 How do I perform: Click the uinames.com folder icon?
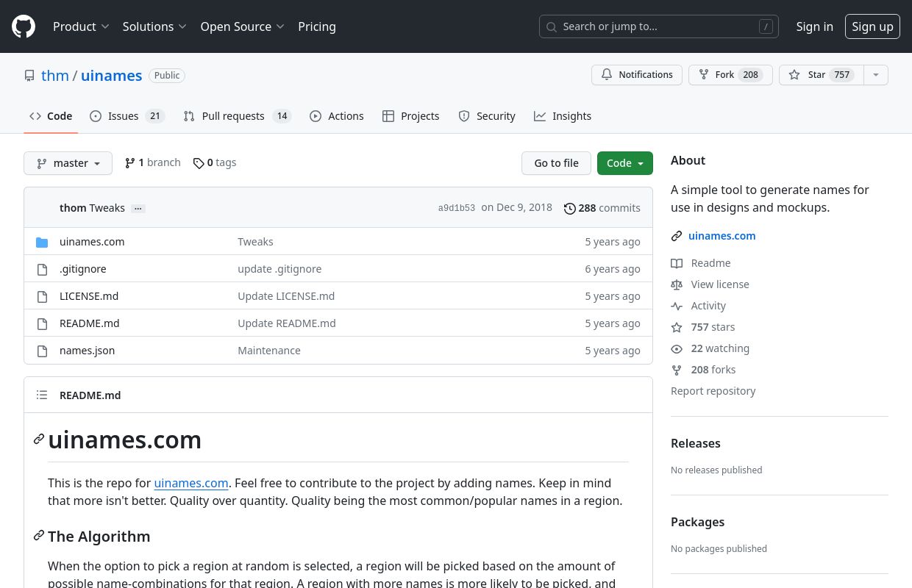[42, 242]
